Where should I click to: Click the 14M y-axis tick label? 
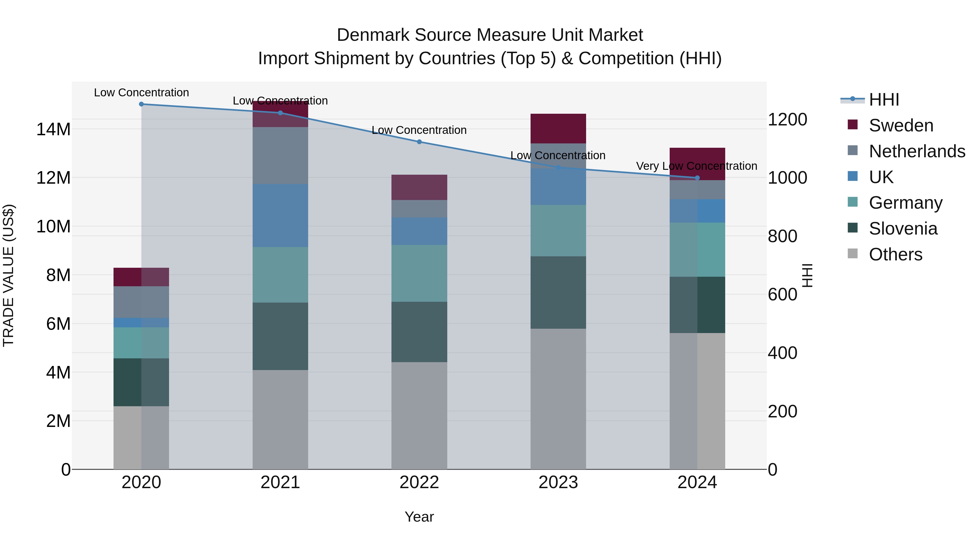click(x=53, y=130)
